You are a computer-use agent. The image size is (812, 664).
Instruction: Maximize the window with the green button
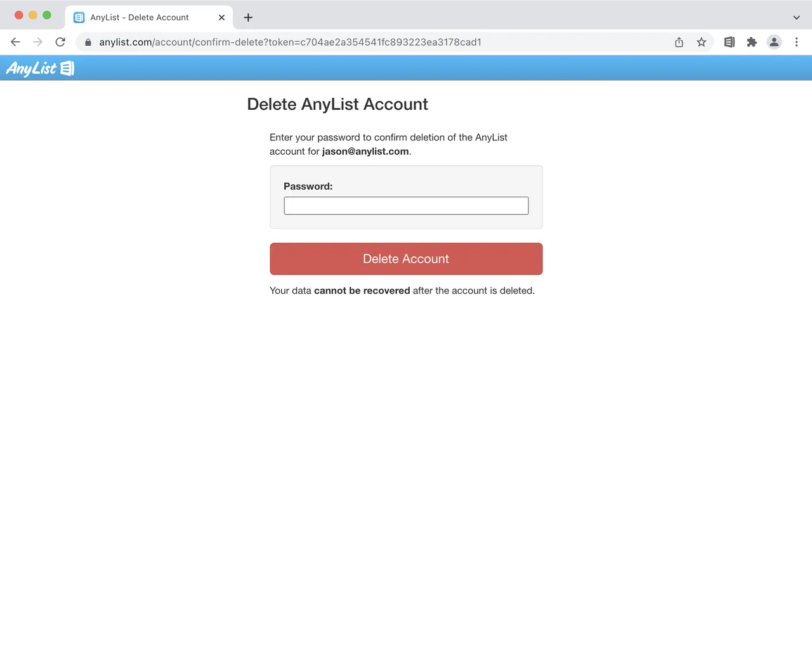(47, 15)
